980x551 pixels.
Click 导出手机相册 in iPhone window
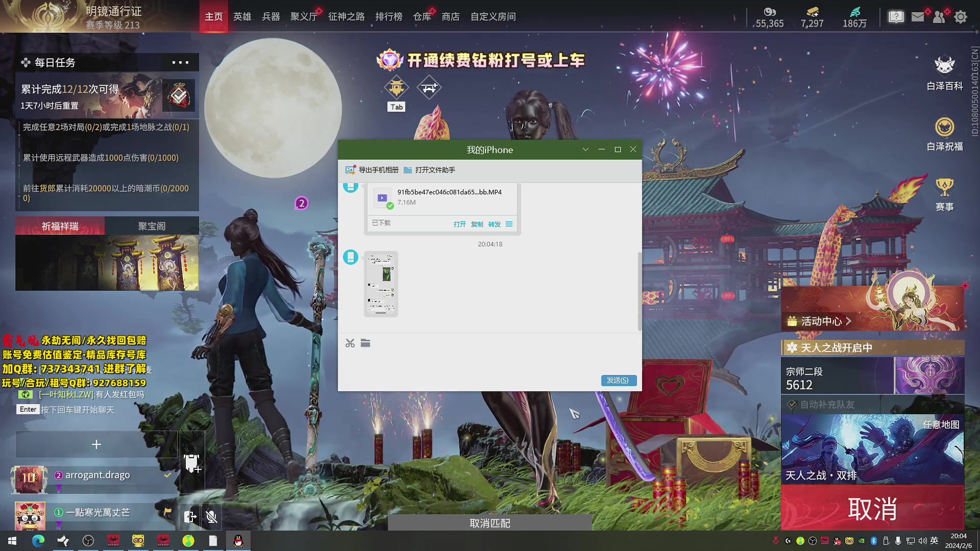pos(372,170)
